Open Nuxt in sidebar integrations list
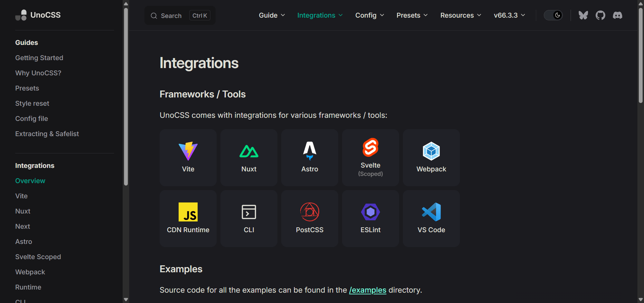 click(23, 211)
